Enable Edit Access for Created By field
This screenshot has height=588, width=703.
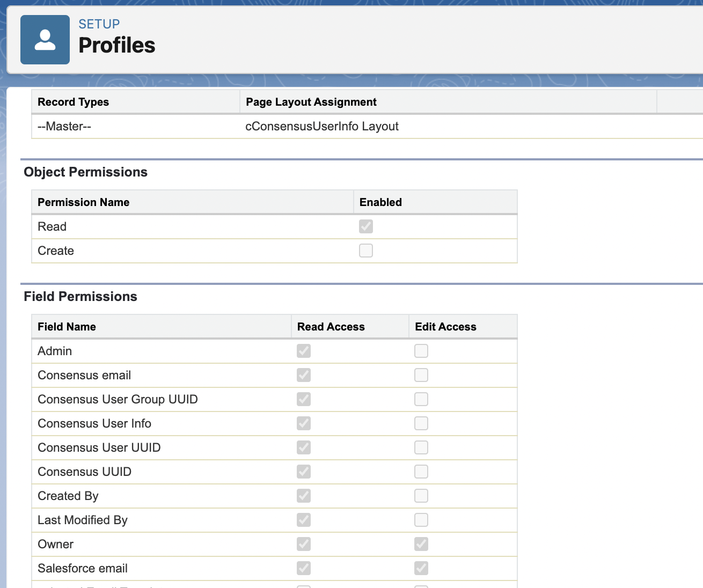(x=421, y=496)
